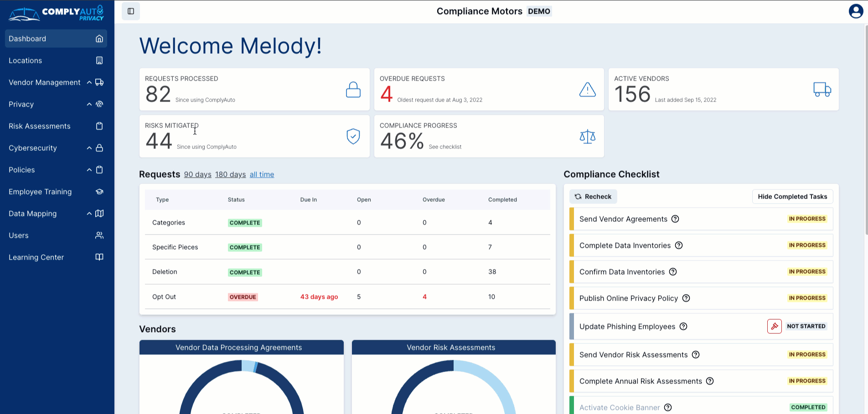The height and width of the screenshot is (414, 868).
Task: Click the Cybersecurity lock icon in sidebar
Action: (x=99, y=148)
